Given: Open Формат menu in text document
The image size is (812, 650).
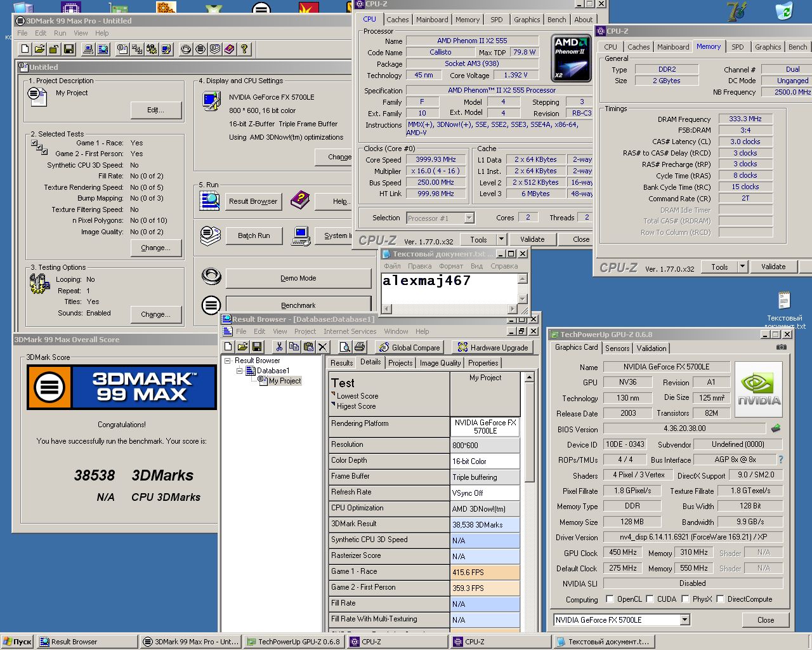Looking at the screenshot, I should (x=451, y=266).
